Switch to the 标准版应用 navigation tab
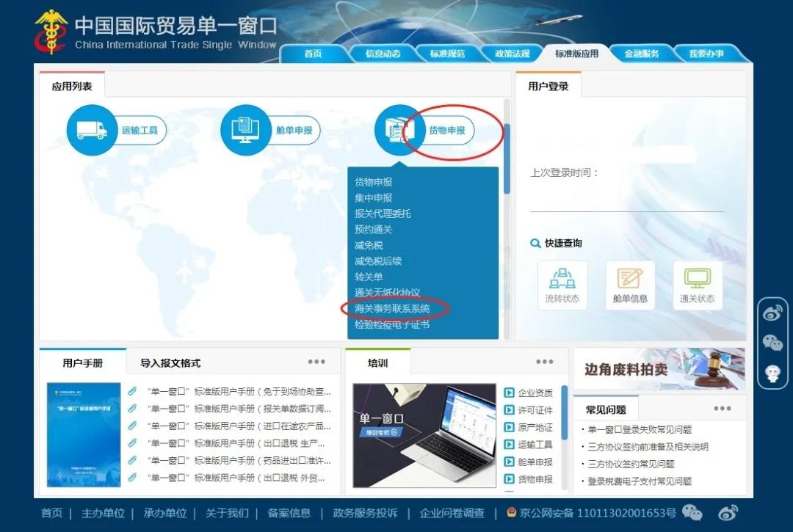This screenshot has width=793, height=532. (576, 54)
